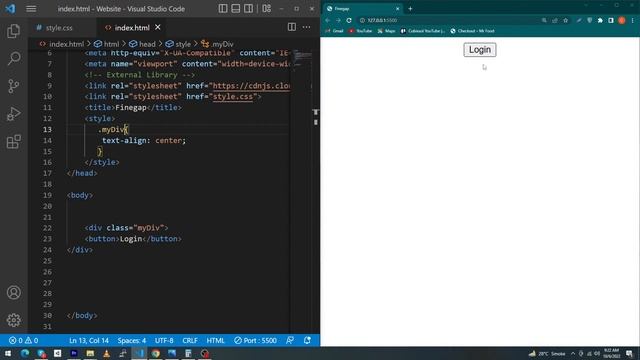Open the Customize Layout icon in the title bar
This screenshot has width=640, height=360.
[267, 9]
